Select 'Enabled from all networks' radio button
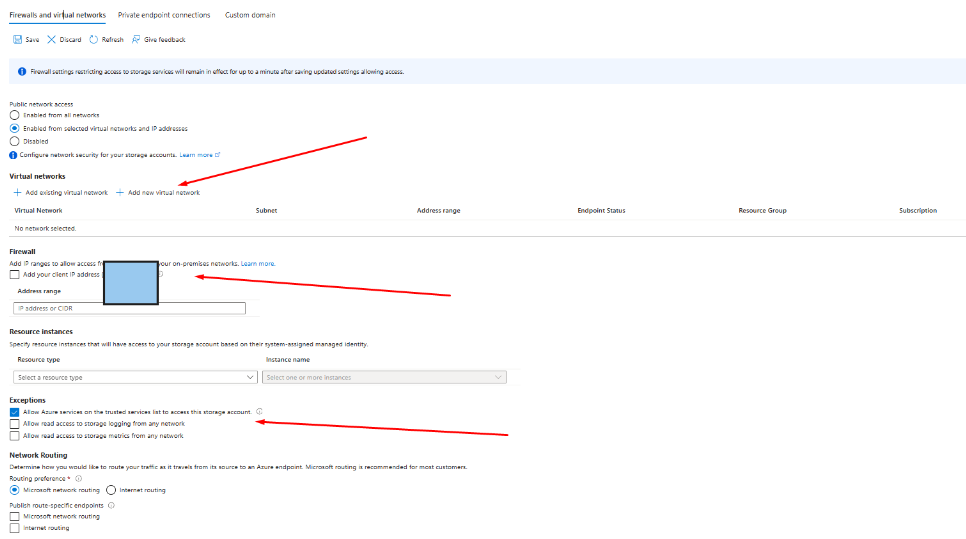This screenshot has width=966, height=539. 14,115
